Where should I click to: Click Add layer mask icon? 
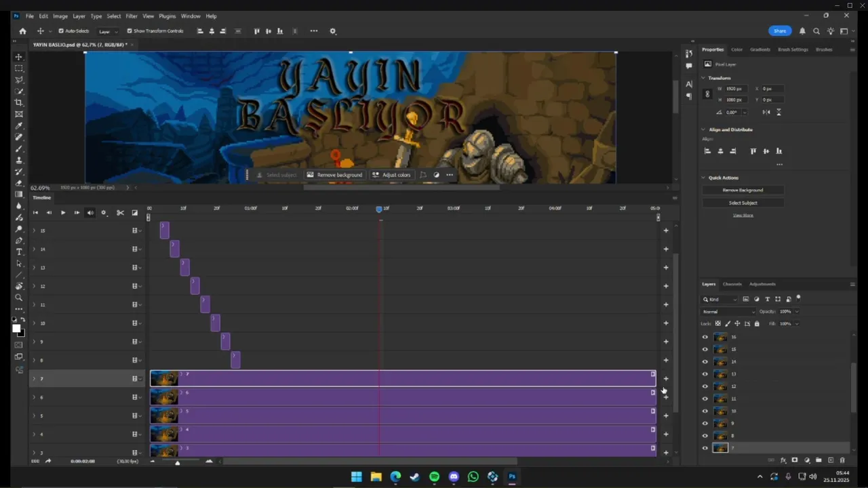[795, 460]
